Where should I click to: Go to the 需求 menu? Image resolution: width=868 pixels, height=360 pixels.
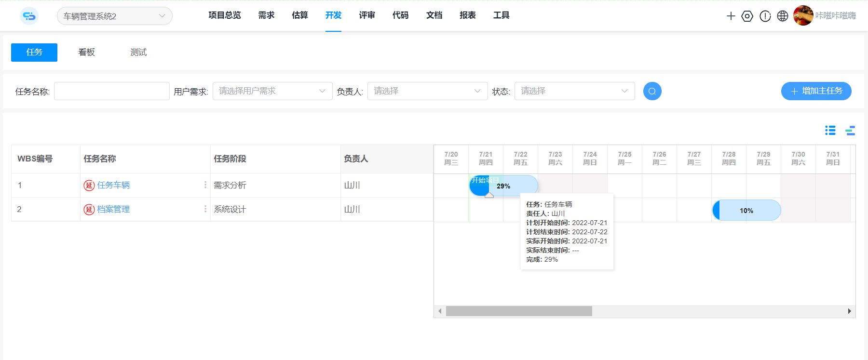[266, 15]
